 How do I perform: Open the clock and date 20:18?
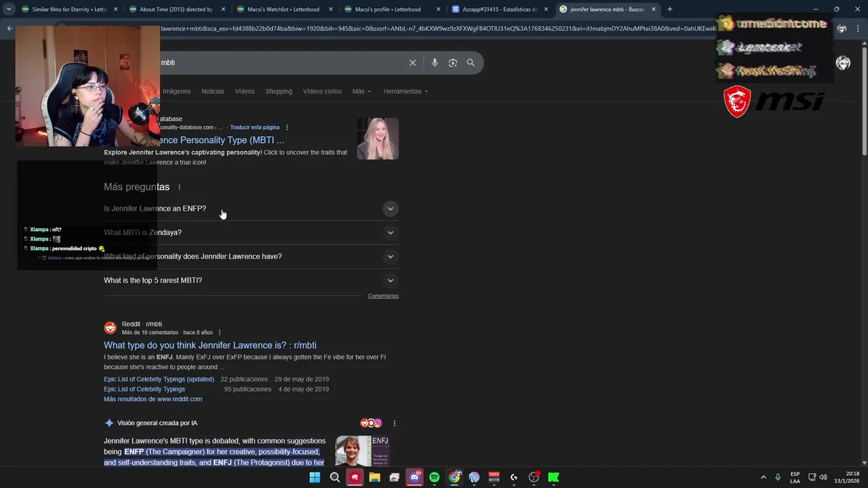click(x=848, y=477)
